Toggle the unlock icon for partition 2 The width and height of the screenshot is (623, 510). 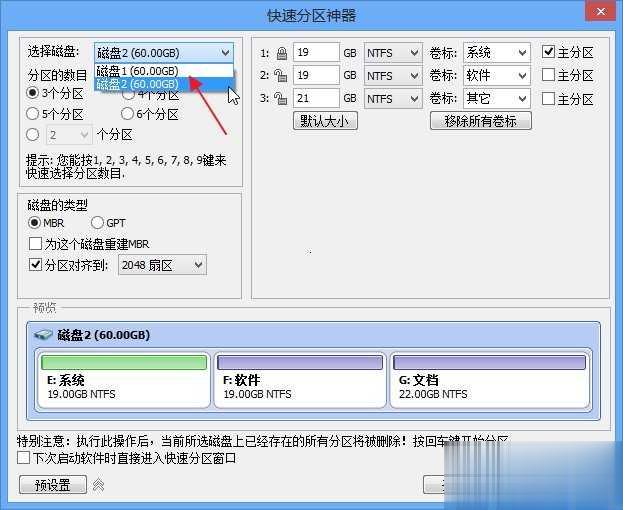281,75
